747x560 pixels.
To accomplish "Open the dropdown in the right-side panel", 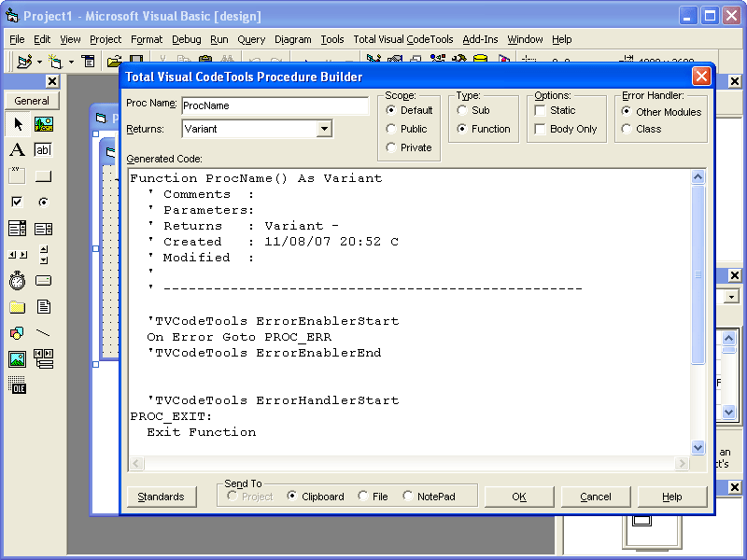I will click(x=731, y=297).
